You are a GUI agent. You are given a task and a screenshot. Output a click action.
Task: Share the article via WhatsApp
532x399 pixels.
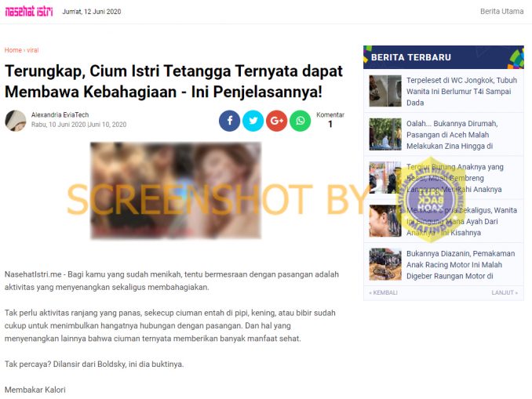coord(300,121)
